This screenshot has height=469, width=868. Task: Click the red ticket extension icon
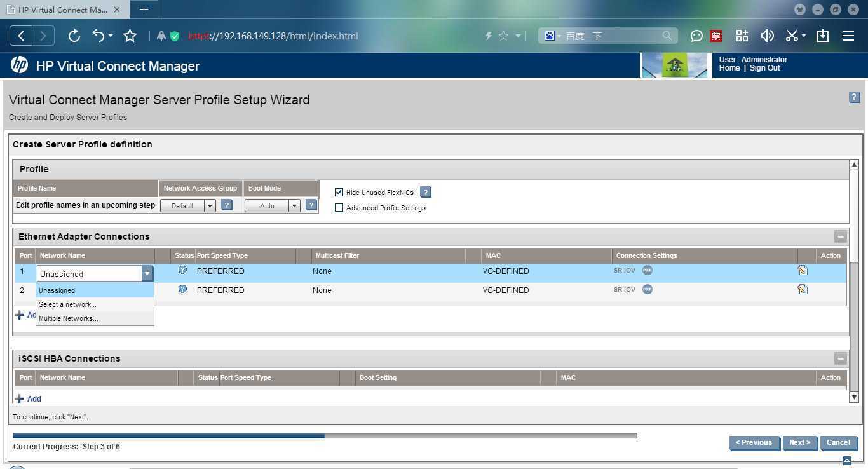716,36
